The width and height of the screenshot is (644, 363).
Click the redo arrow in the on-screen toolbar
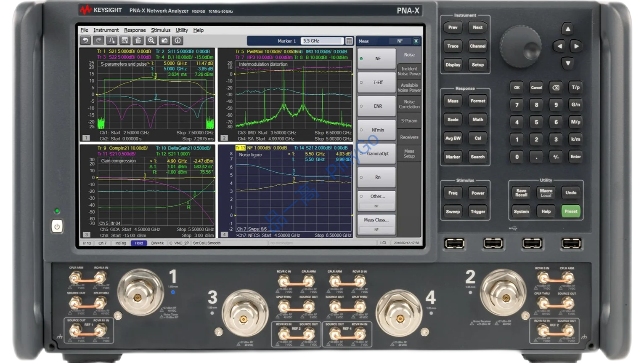coord(98,40)
